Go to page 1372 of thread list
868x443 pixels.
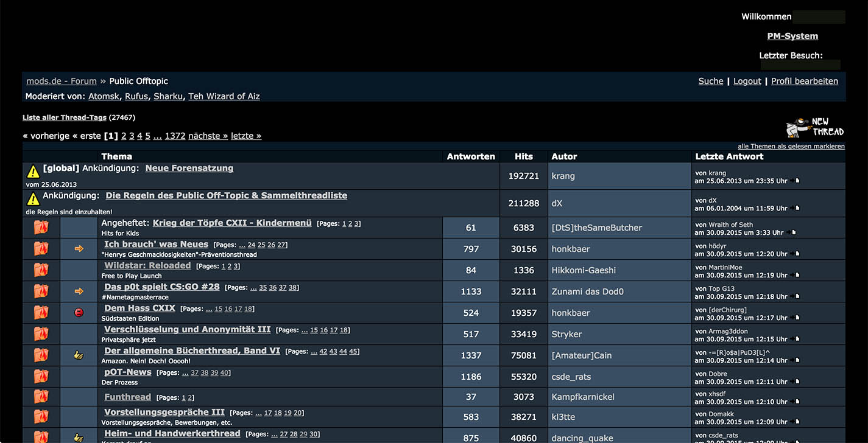(x=175, y=136)
